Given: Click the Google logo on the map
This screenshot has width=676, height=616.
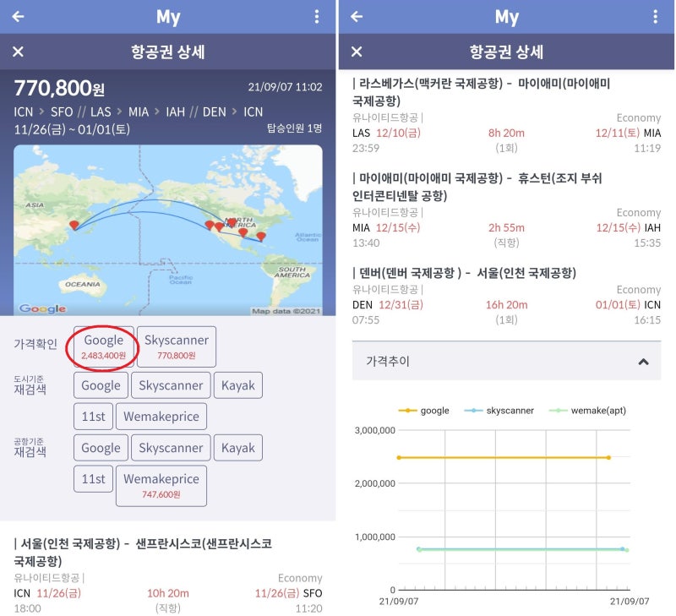Looking at the screenshot, I should point(42,308).
